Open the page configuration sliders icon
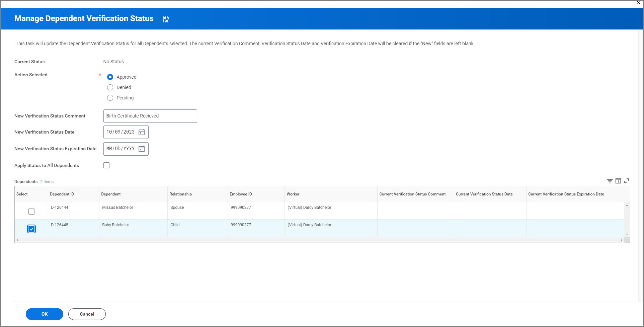This screenshot has width=644, height=327. 166,19
